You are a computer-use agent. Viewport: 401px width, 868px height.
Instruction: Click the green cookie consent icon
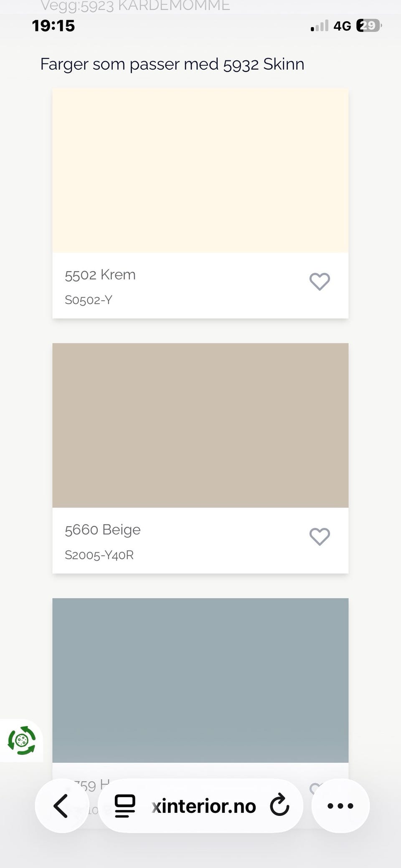[x=22, y=741]
